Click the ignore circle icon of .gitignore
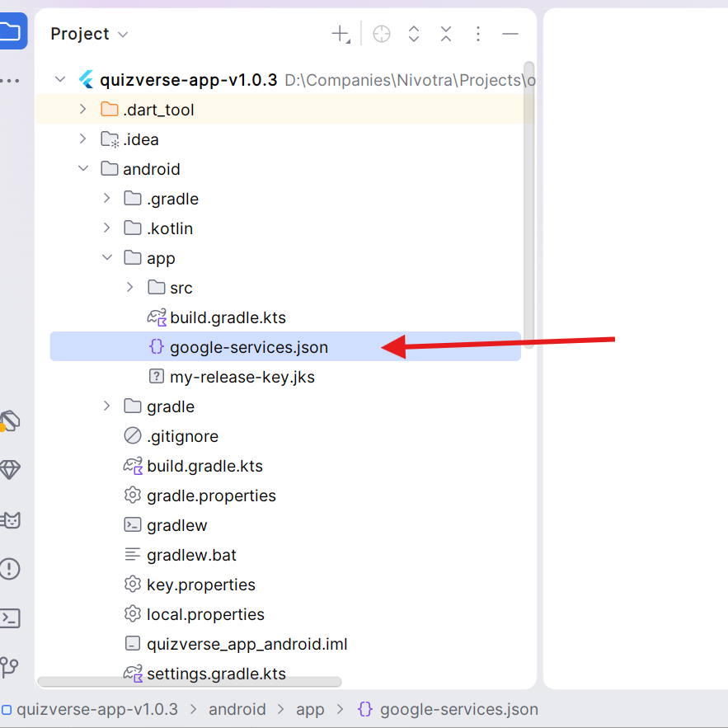Screen dimensions: 728x728 point(133,435)
